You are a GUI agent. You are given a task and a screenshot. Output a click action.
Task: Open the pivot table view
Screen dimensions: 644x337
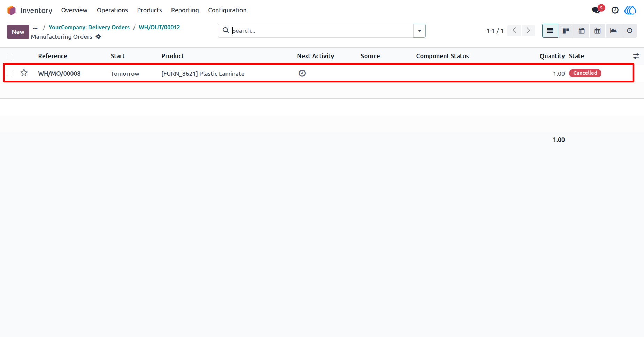click(597, 31)
